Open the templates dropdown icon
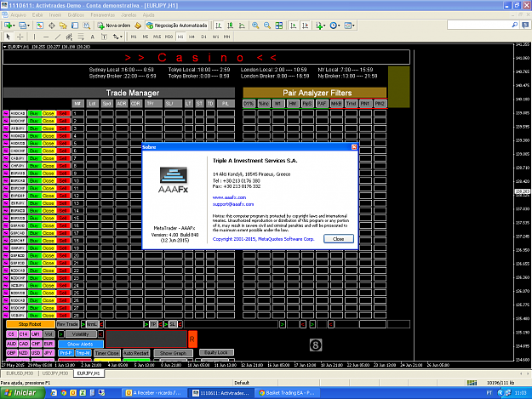Viewport: 532px width, 399px height. (349, 26)
